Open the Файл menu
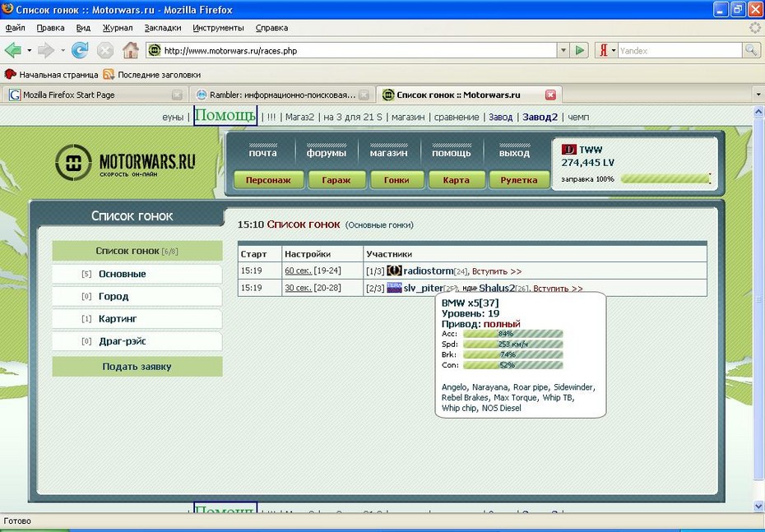 15,28
